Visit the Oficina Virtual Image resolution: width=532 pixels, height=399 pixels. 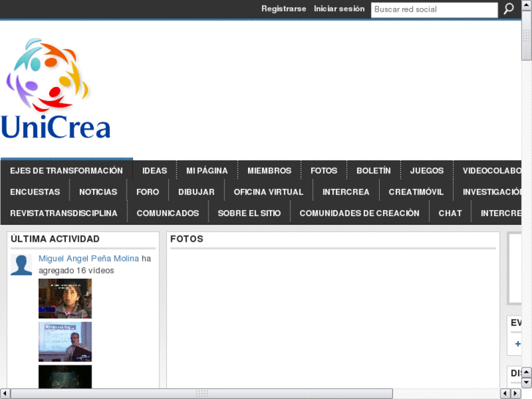[x=269, y=192]
